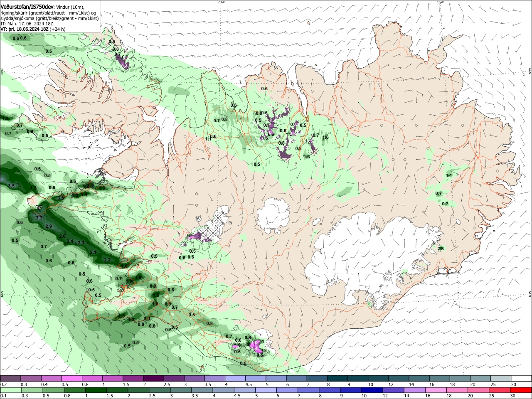This screenshot has height=399, width=532.
Task: Click the 3.3 precipitation value on the map
Action: click(x=39, y=218)
